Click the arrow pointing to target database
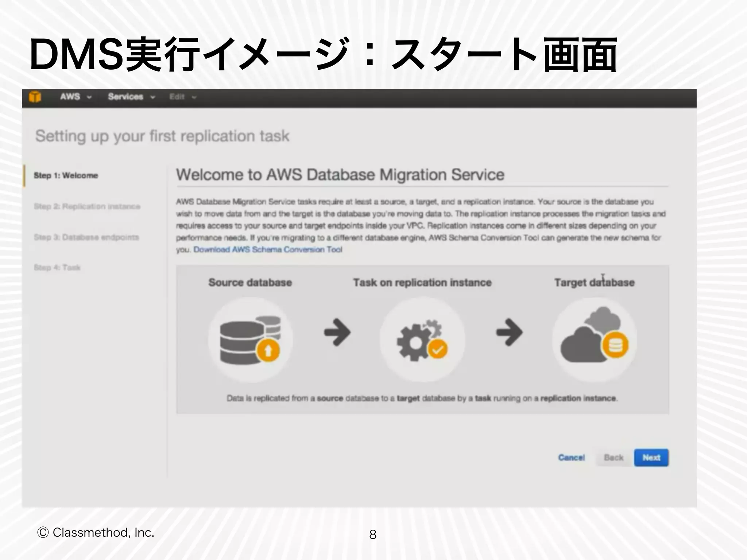The height and width of the screenshot is (560, 747). [510, 332]
